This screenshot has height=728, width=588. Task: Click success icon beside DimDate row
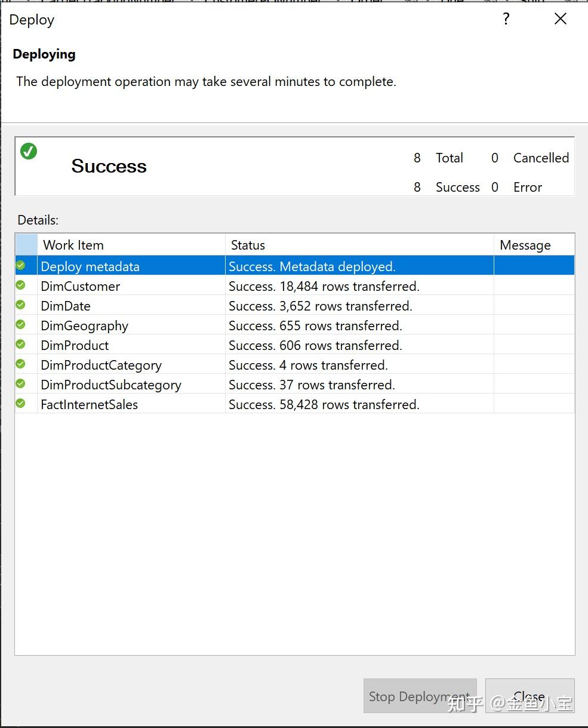[x=20, y=305]
